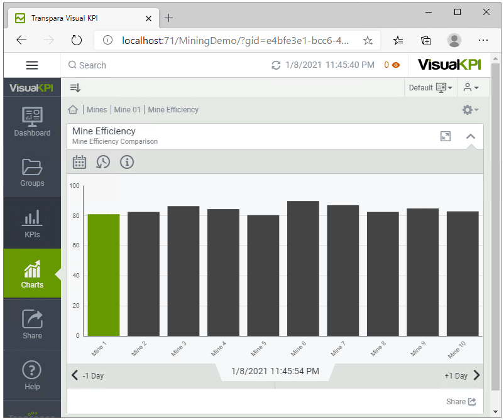The image size is (504, 420).
Task: Step back with -1 Day button
Action: tap(87, 375)
